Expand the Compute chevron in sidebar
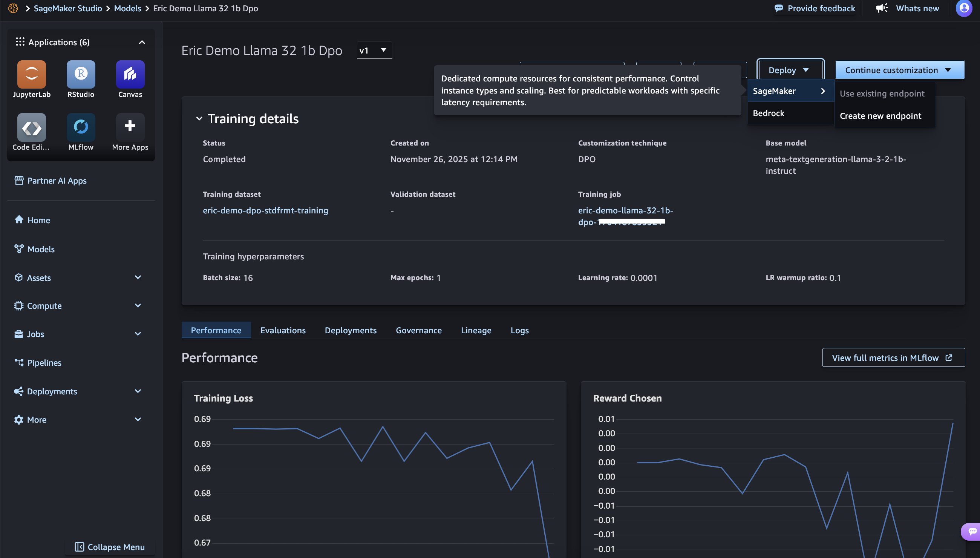Screen dimensions: 980x558 138,305
